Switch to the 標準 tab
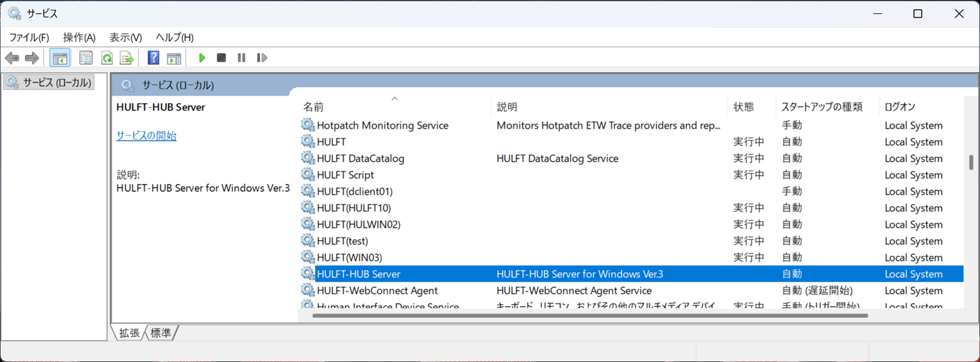The height and width of the screenshot is (362, 980). (161, 332)
